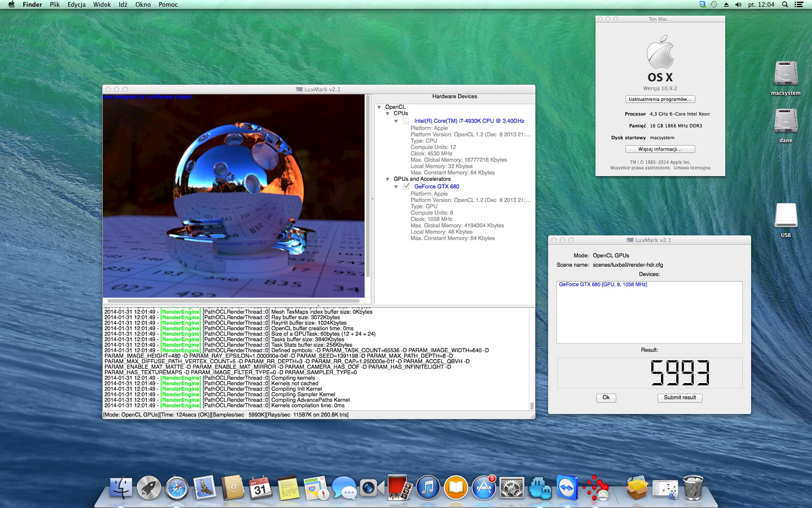Open System Preferences gear in Dock
This screenshot has height=508, width=812.
[x=511, y=488]
